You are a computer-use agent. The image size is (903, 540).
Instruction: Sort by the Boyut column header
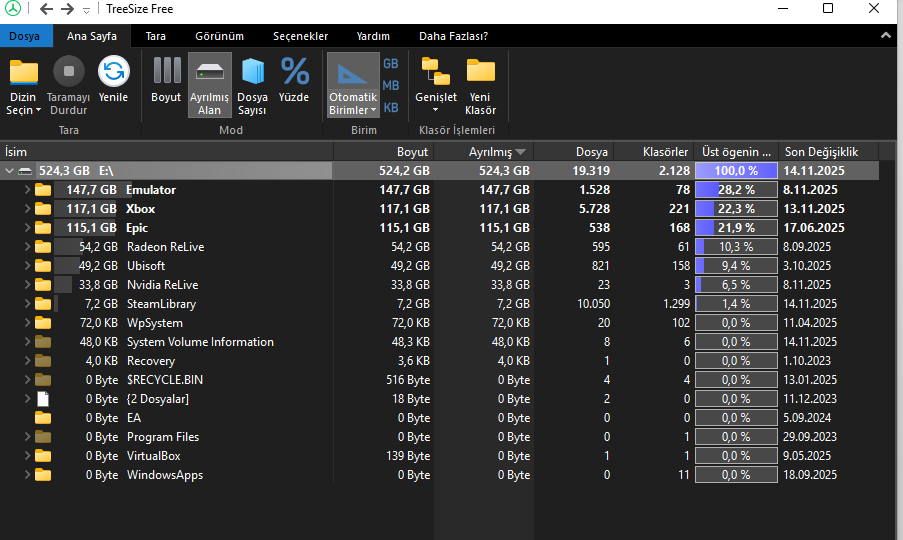click(x=384, y=152)
